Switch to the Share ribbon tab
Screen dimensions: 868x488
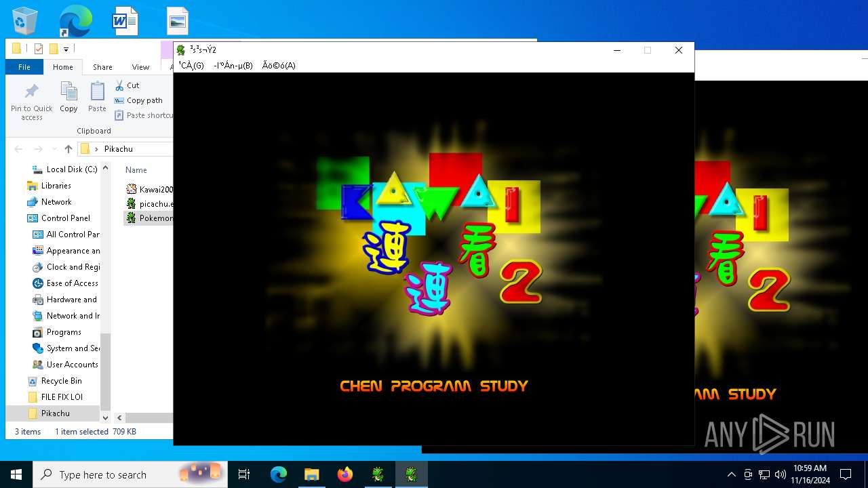click(102, 67)
